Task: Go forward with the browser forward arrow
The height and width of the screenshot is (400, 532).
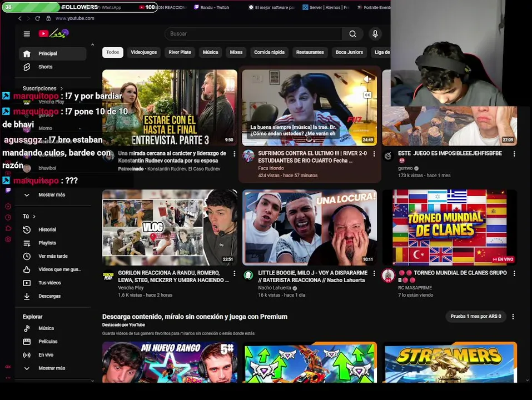Action: pyautogui.click(x=28, y=18)
